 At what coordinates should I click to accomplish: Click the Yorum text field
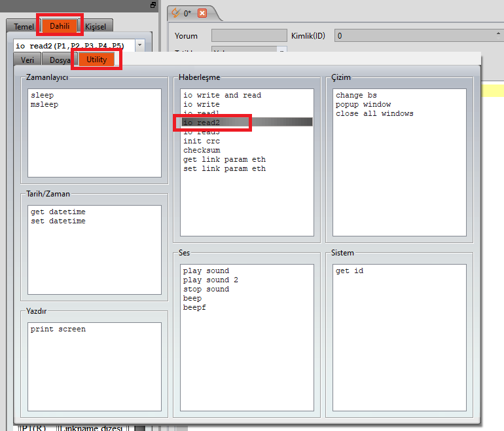click(249, 35)
